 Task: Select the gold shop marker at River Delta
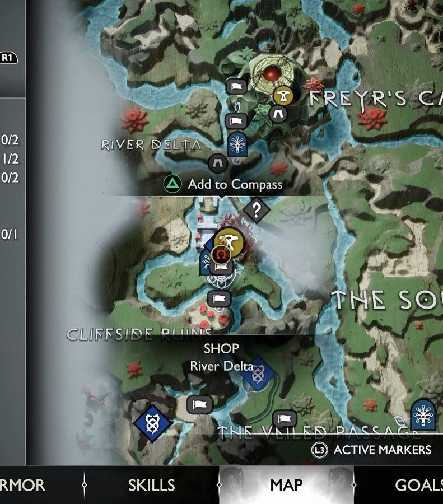(230, 241)
